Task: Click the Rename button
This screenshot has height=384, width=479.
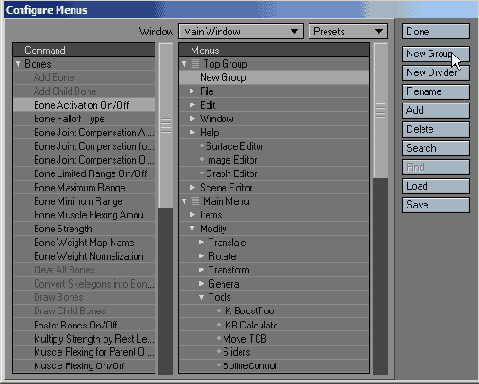Action: tap(436, 92)
